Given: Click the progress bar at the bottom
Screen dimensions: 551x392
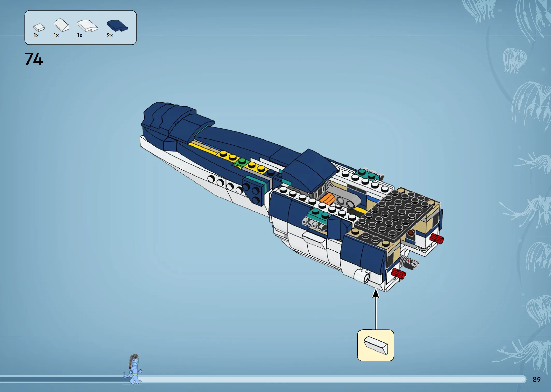Looking at the screenshot, I should pos(263,379).
